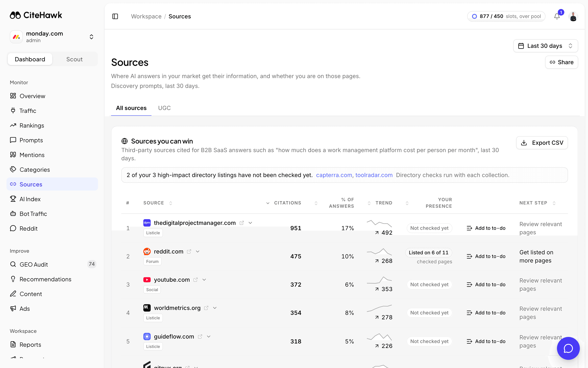
Task: Add guideflow.com to to-do
Action: pyautogui.click(x=486, y=341)
